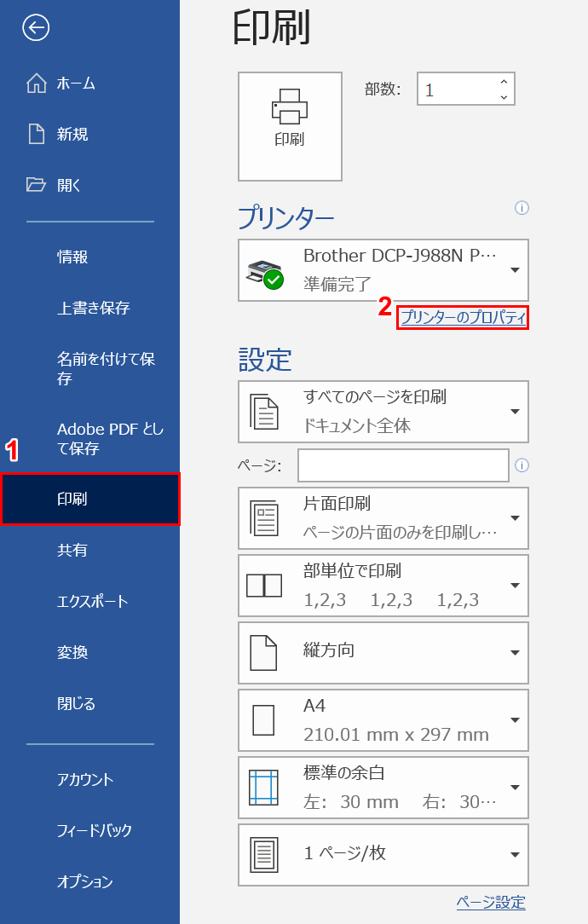Screen dimensions: 588x924
Task: Open the A4 paper size dropdown
Action: (x=383, y=719)
